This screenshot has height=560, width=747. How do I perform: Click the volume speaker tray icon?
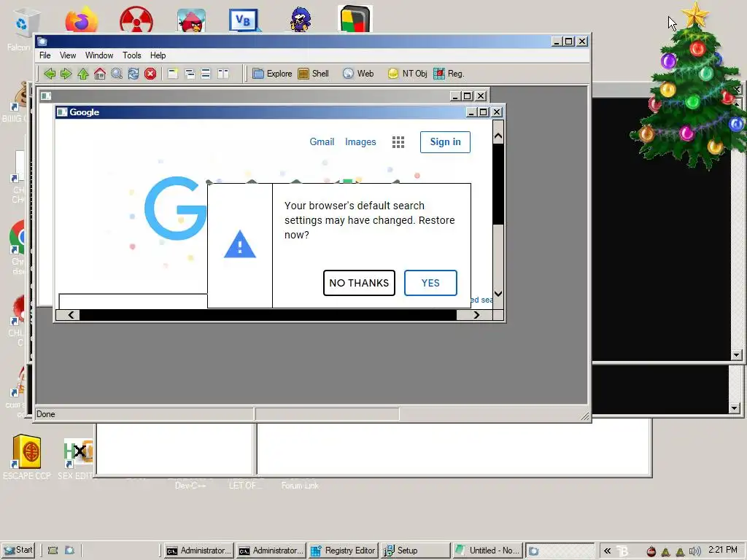(x=694, y=551)
